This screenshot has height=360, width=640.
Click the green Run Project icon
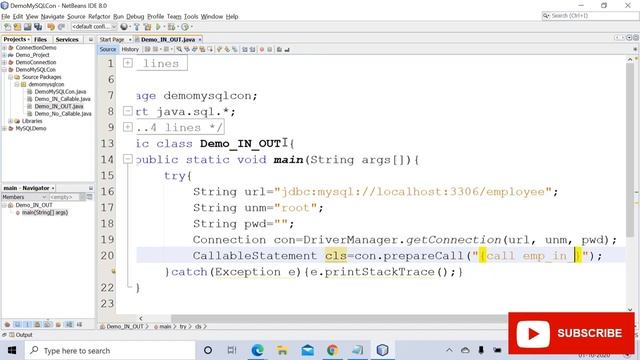(x=158, y=27)
